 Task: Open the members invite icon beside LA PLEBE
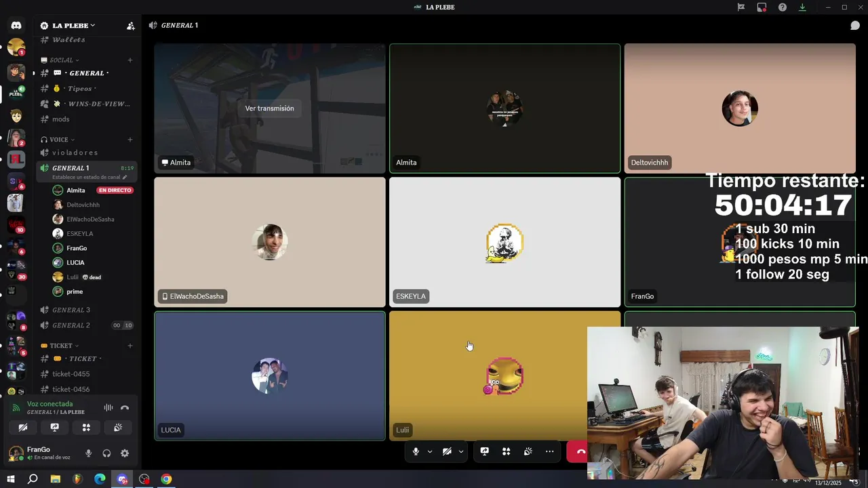130,26
